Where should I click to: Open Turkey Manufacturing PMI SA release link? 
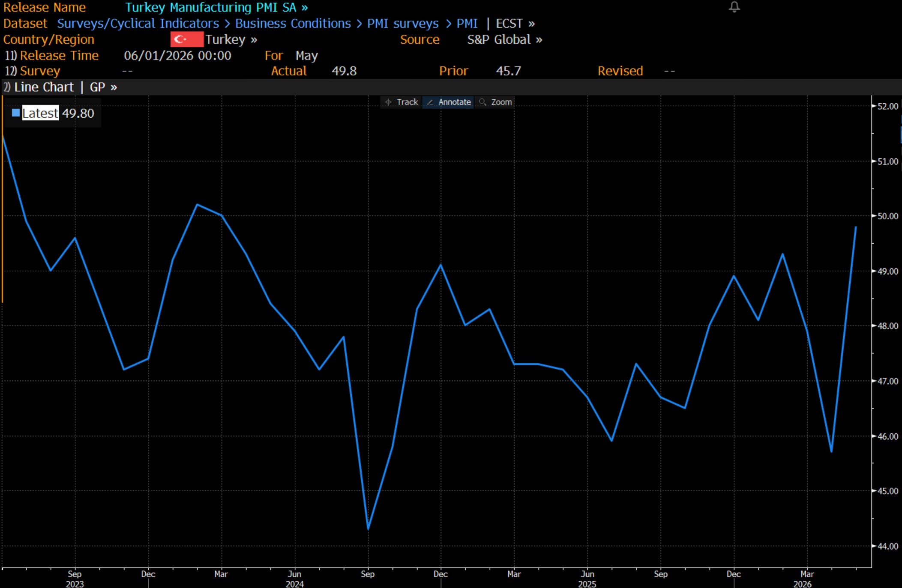pyautogui.click(x=216, y=7)
